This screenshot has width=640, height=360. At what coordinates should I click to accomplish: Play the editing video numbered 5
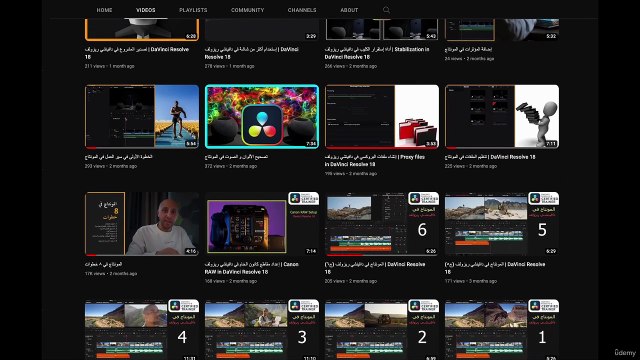(502, 224)
